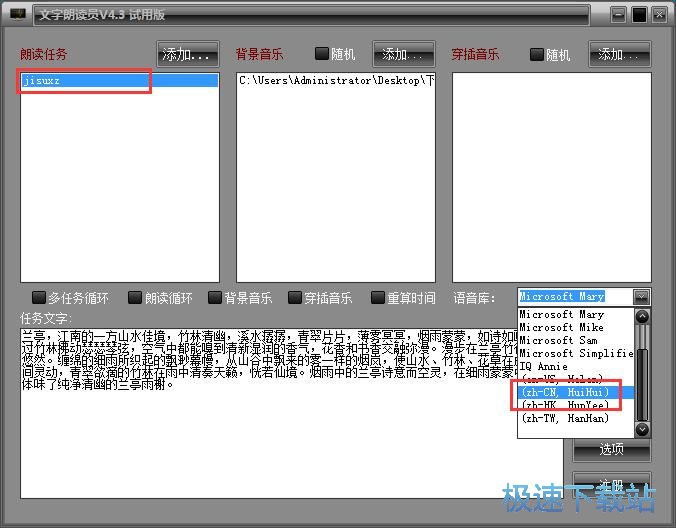This screenshot has width=676, height=528.
Task: Click the voice list scrollbar thumb
Action: tap(642, 385)
